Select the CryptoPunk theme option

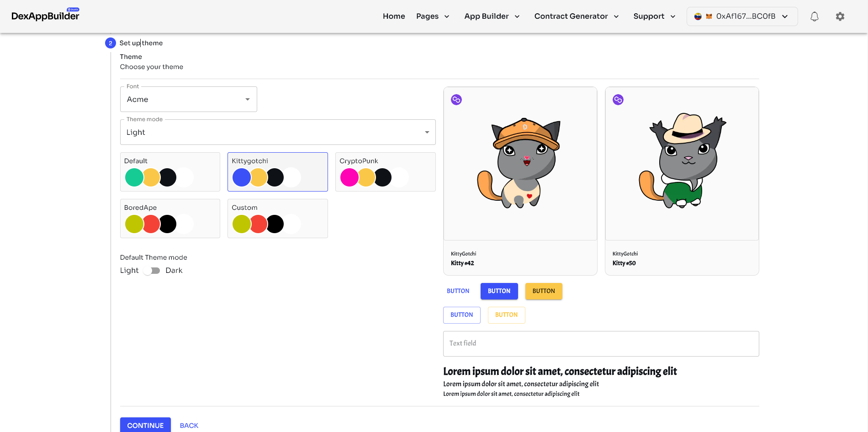click(385, 172)
